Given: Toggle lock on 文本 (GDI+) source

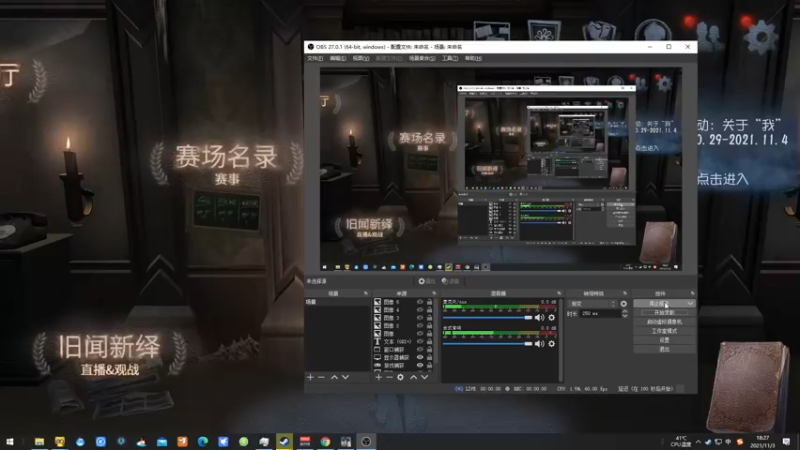Looking at the screenshot, I should click(430, 341).
